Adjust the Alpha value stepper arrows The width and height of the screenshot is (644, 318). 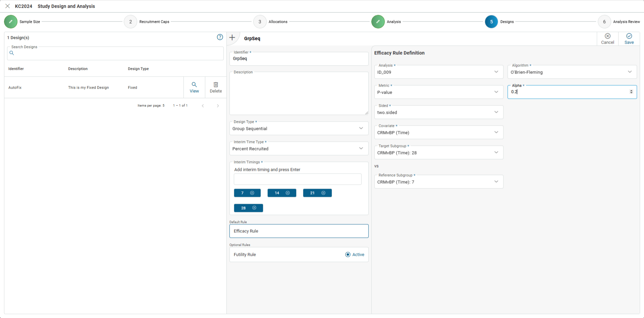(x=631, y=92)
